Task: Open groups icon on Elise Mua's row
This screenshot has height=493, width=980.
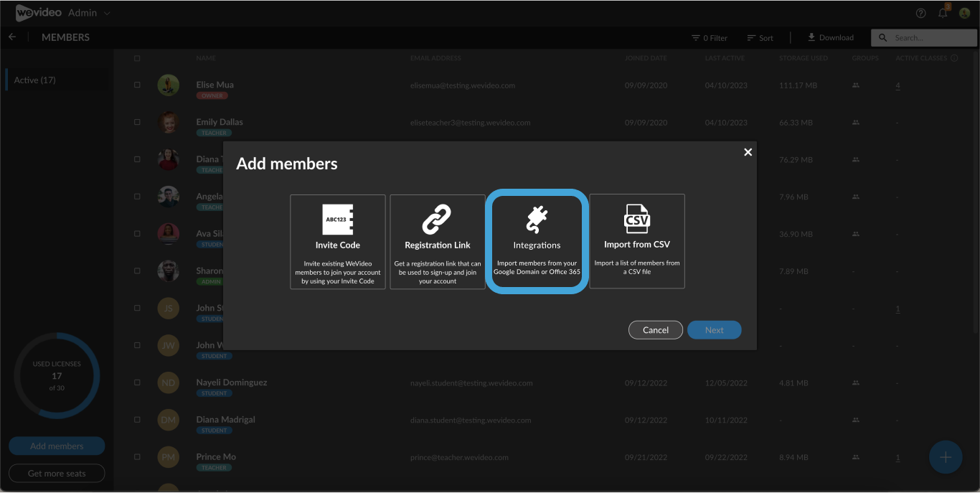Action: point(855,85)
